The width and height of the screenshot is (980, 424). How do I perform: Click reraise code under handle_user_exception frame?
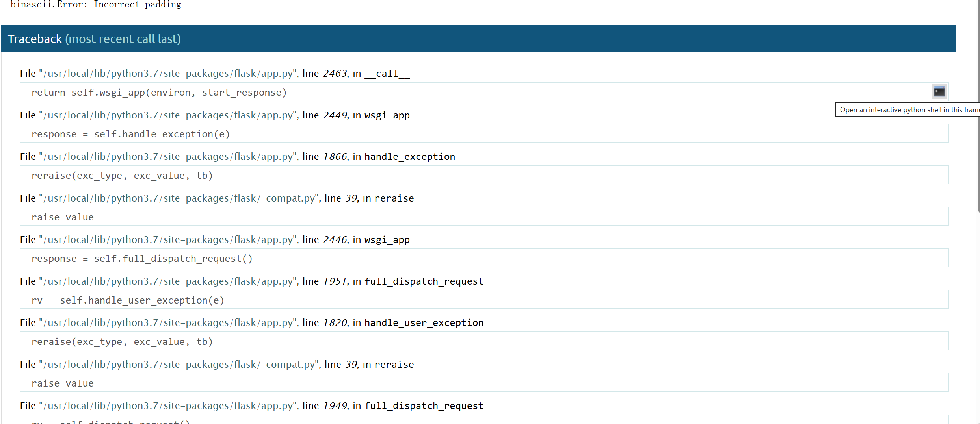484,341
